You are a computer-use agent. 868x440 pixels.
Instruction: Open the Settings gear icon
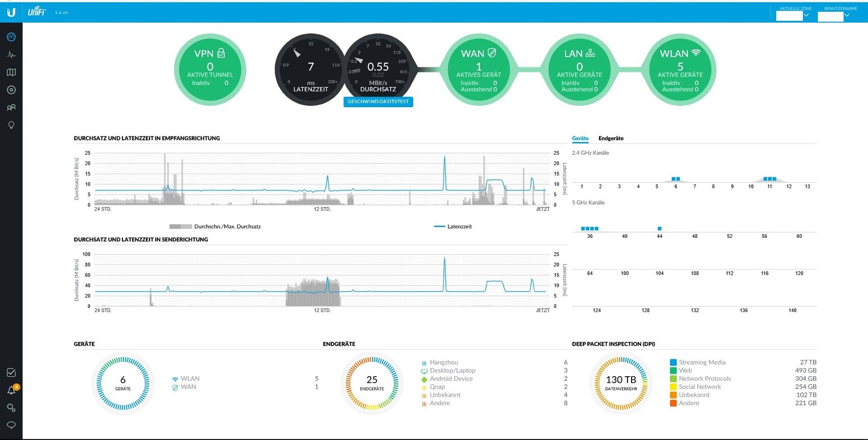pyautogui.click(x=11, y=408)
